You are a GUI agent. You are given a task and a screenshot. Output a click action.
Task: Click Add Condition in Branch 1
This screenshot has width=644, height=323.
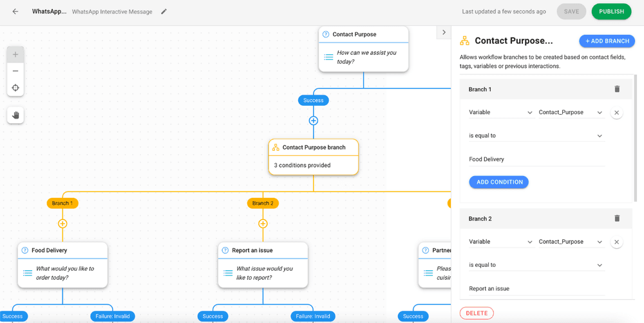498,182
